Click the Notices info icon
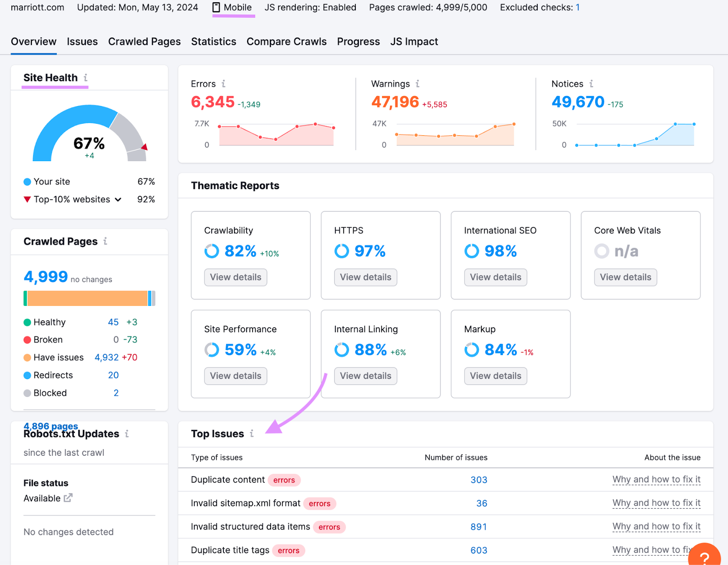728x565 pixels. (x=591, y=84)
